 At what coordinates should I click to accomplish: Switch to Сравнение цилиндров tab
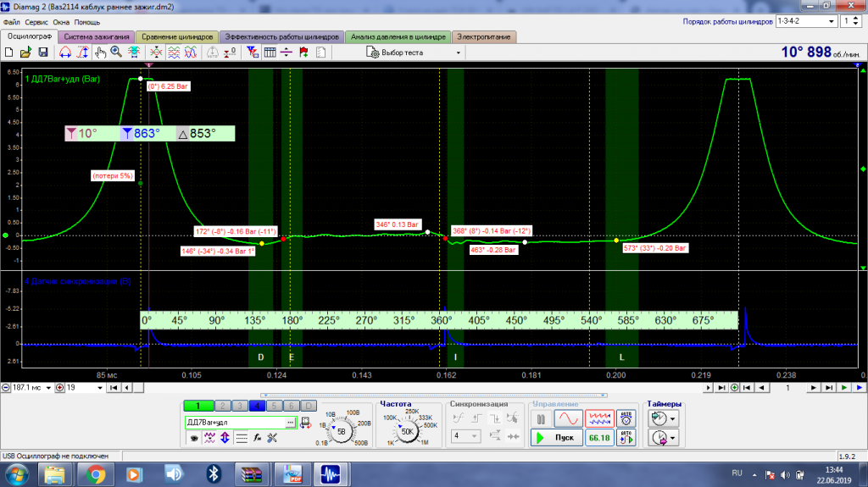click(177, 37)
